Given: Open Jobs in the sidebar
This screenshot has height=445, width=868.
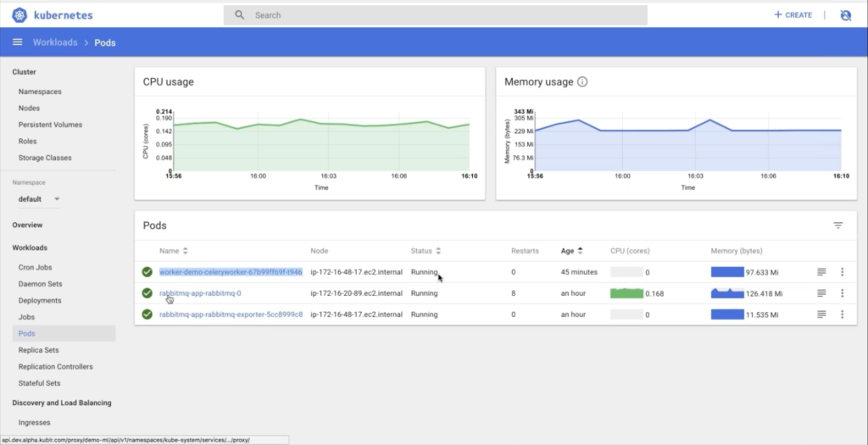Looking at the screenshot, I should (x=26, y=317).
